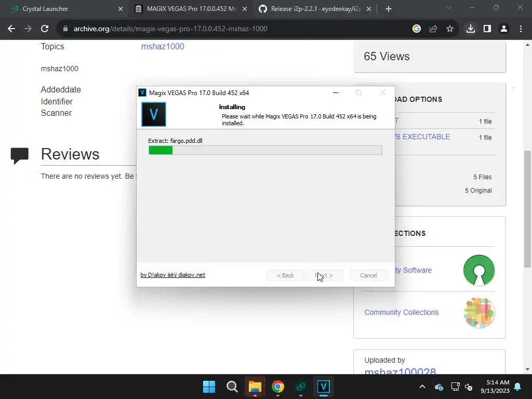Open the Google icon in address bar
The height and width of the screenshot is (399, 532).
tap(417, 29)
